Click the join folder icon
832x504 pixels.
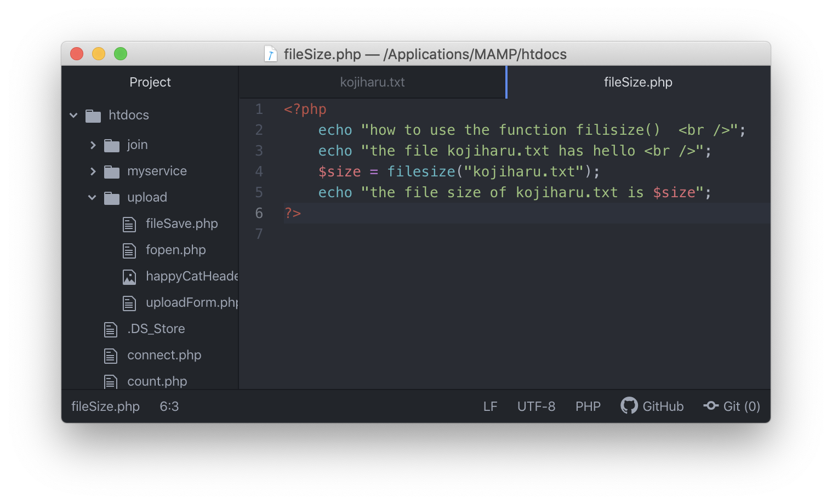tap(112, 145)
